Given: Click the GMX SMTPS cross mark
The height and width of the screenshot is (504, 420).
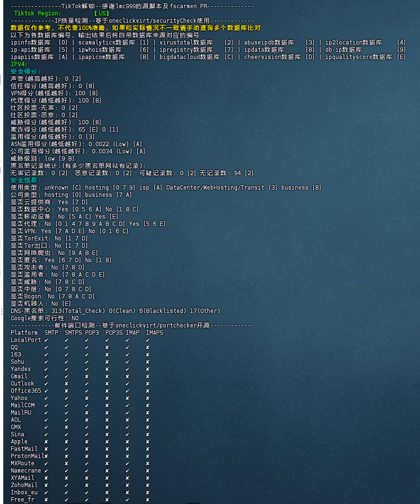Looking at the screenshot, I should click(66, 427).
